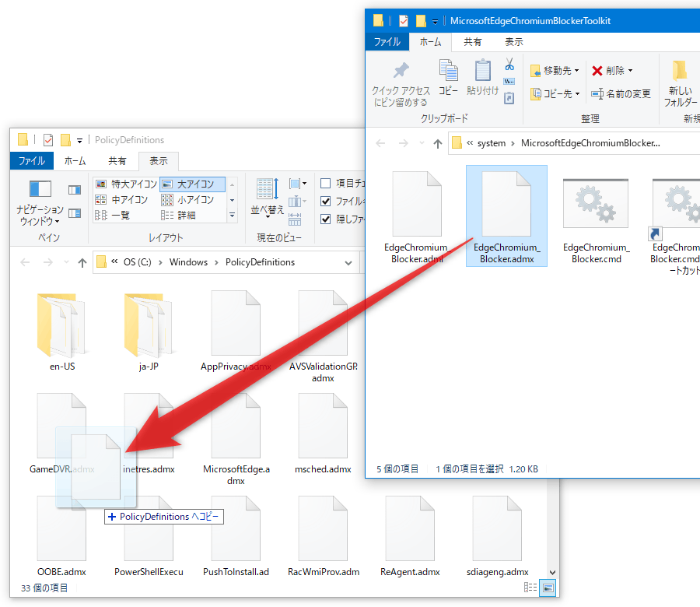Select the EdgeChromium_Blocker.admx file
This screenshot has width=700, height=607.
coord(506,216)
